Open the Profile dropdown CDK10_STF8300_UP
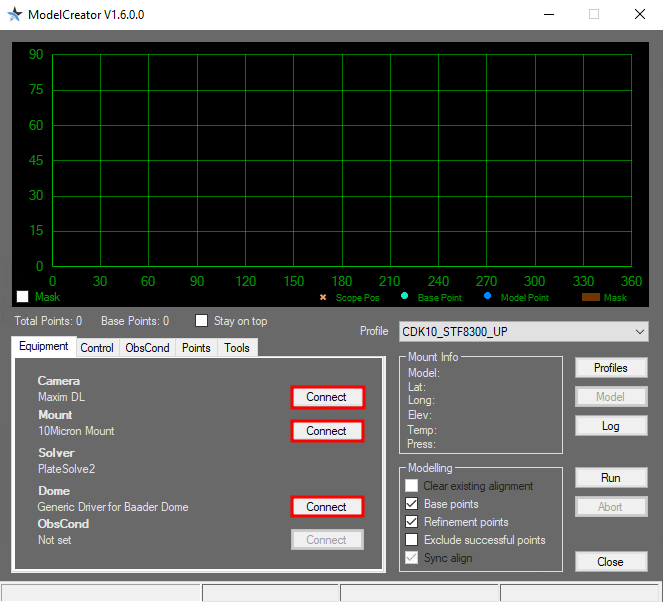663x602 pixels. (523, 331)
